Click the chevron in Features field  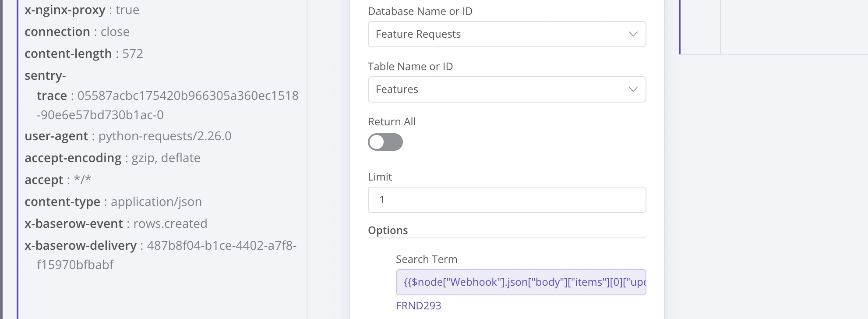[633, 89]
